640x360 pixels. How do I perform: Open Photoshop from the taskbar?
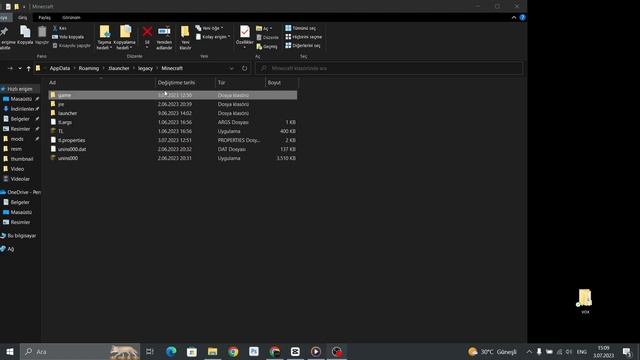pos(253,351)
